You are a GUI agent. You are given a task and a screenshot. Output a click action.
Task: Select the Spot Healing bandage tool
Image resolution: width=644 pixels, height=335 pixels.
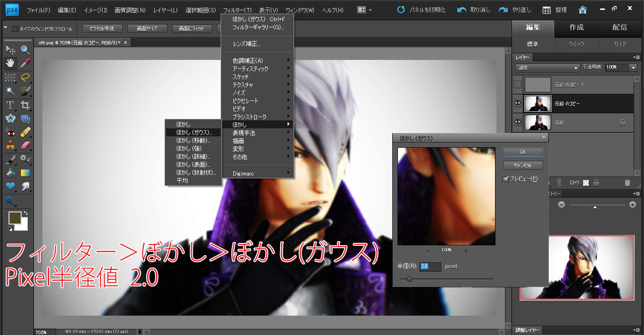[x=25, y=132]
